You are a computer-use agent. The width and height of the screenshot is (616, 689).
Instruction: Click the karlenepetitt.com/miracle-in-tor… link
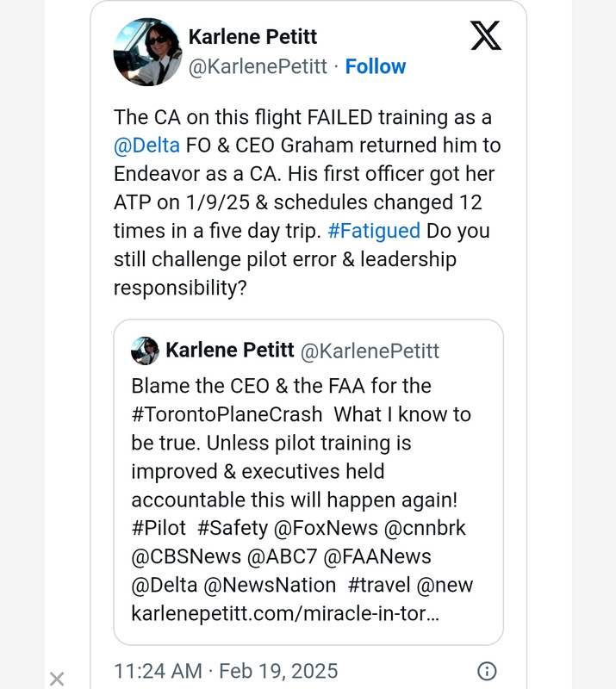285,613
